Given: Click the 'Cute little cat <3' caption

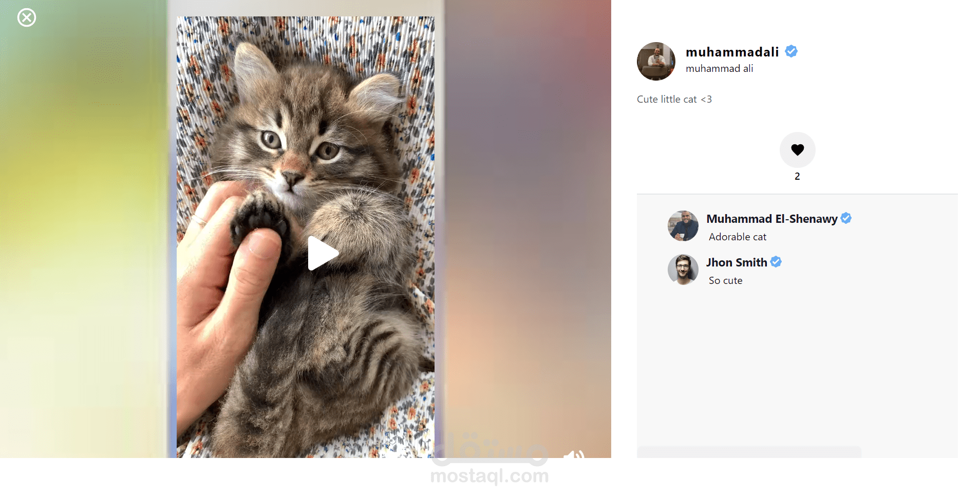Looking at the screenshot, I should pos(674,99).
